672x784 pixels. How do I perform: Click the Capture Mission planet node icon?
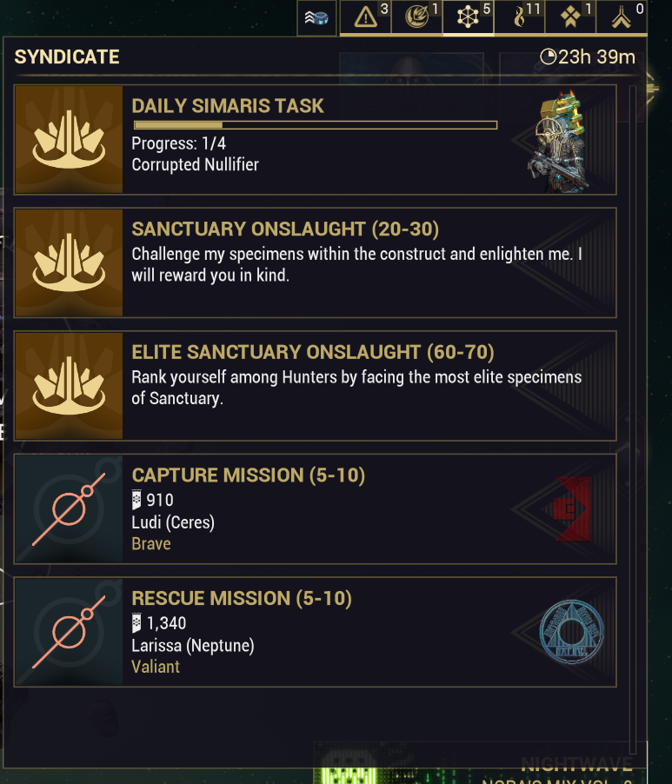(70, 508)
